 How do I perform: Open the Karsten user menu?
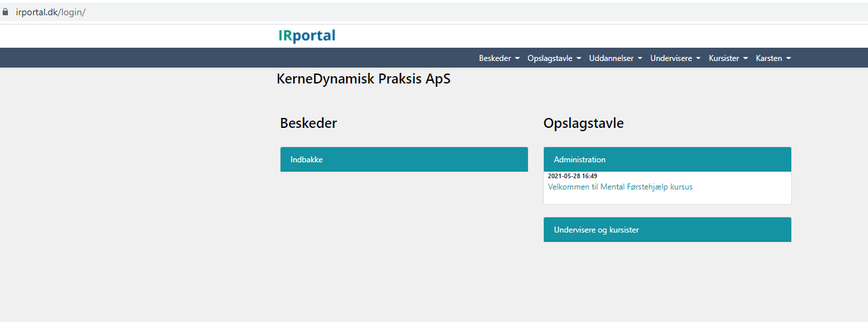tap(773, 58)
